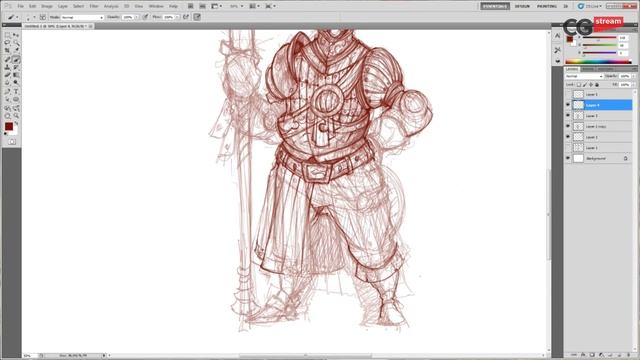The image size is (640, 360).
Task: Enable the airbrush option
Action: tap(186, 17)
